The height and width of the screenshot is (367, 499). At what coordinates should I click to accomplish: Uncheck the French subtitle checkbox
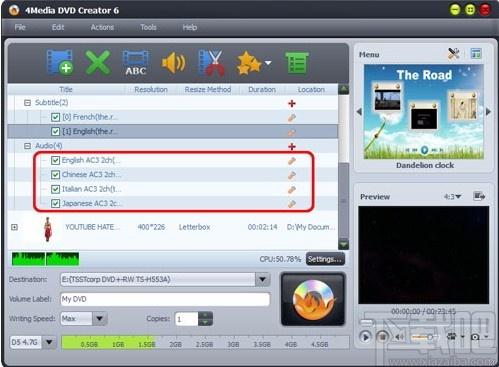[x=55, y=117]
